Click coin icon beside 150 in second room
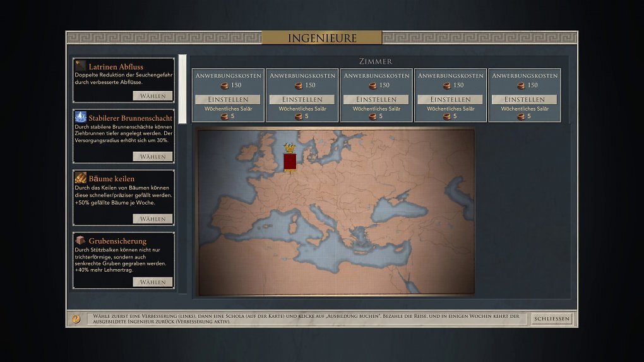 tap(299, 85)
